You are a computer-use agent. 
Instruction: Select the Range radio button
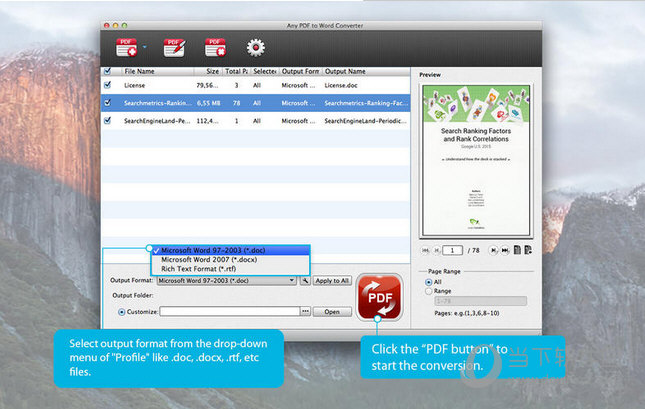point(429,291)
